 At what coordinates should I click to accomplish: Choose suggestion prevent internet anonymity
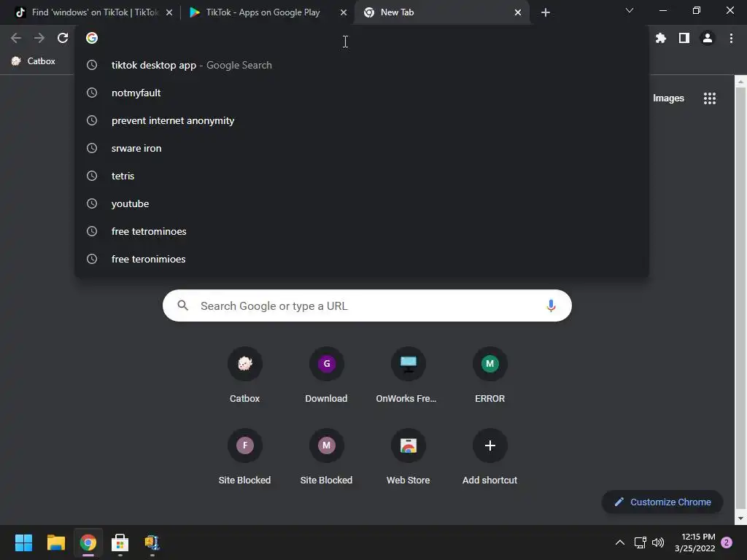362,120
